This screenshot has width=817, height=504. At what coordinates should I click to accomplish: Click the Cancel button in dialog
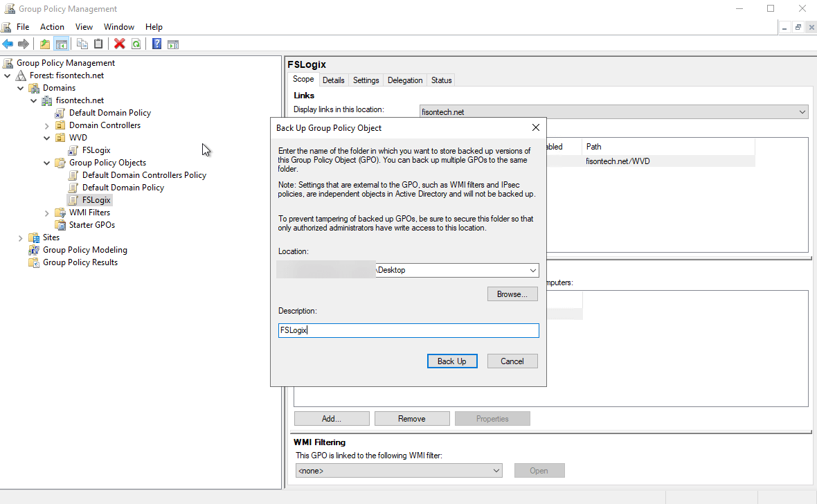(512, 361)
